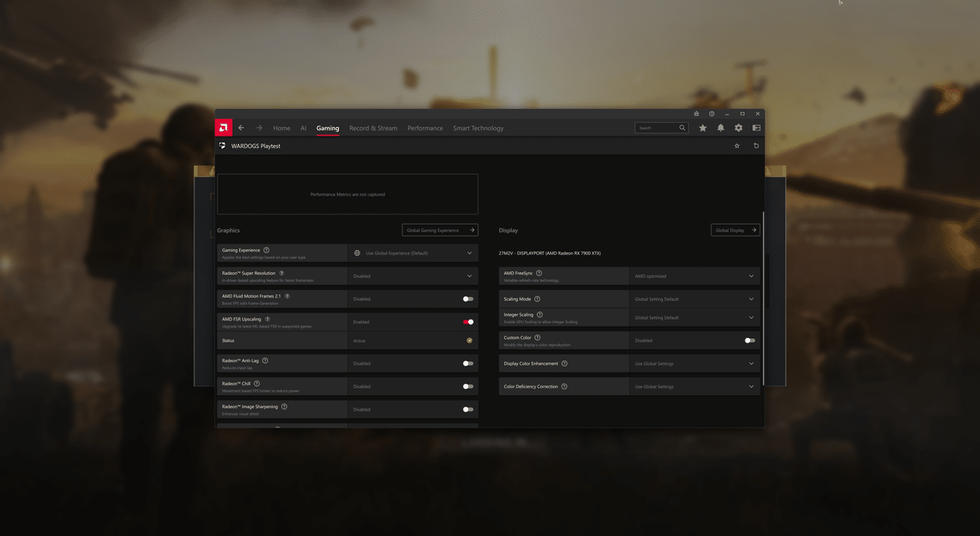
Task: Enable Radeon Image Sharpening toggle
Action: coord(468,409)
